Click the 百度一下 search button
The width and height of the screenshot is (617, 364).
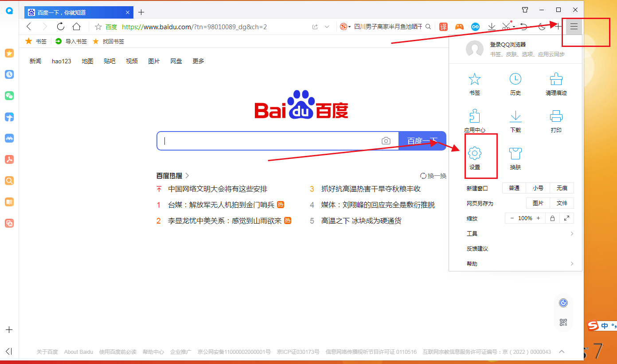point(422,141)
